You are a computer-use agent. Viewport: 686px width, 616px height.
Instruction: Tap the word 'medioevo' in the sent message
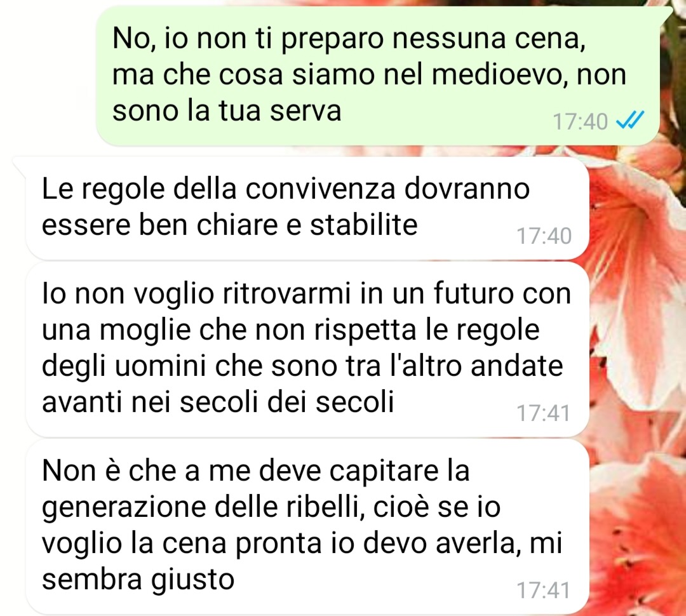click(501, 74)
